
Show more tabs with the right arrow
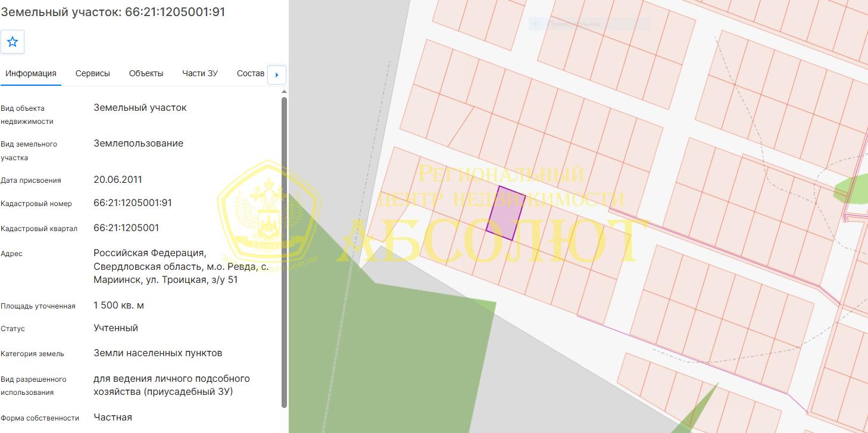pos(277,75)
